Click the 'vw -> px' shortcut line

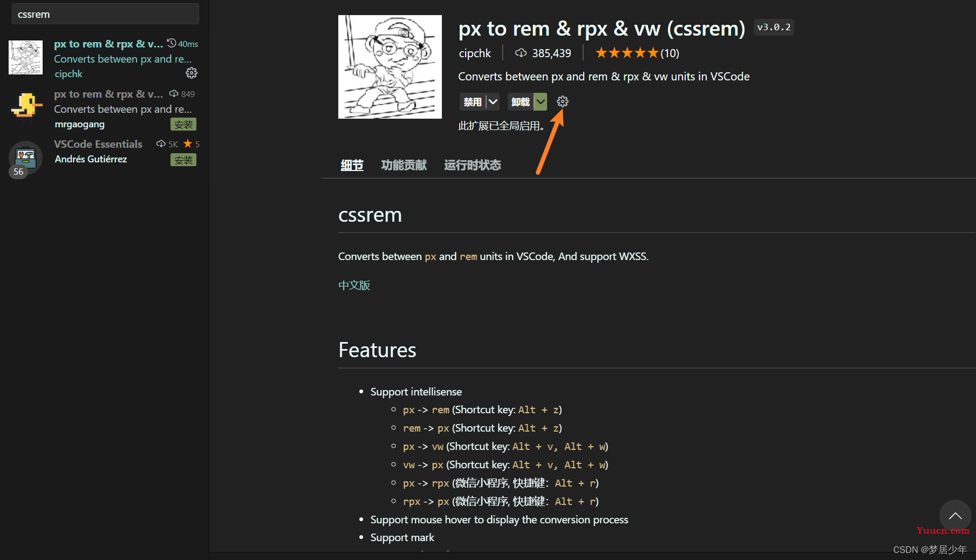506,465
